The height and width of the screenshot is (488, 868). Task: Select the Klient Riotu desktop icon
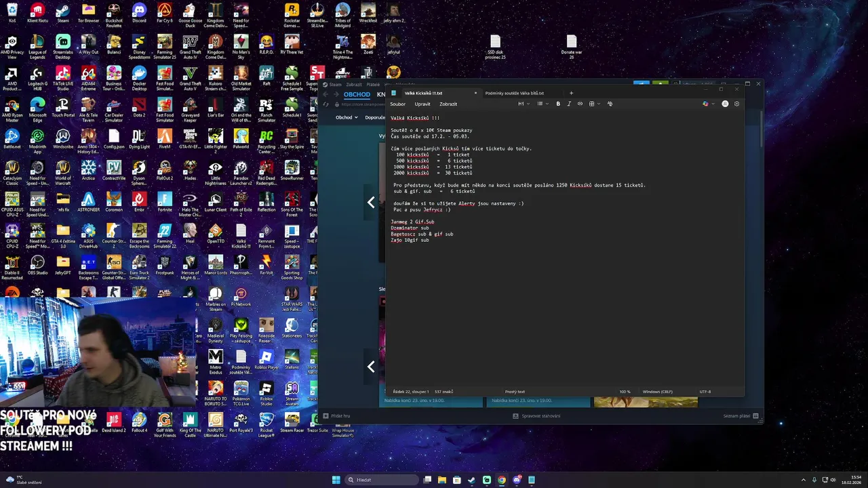tap(37, 14)
